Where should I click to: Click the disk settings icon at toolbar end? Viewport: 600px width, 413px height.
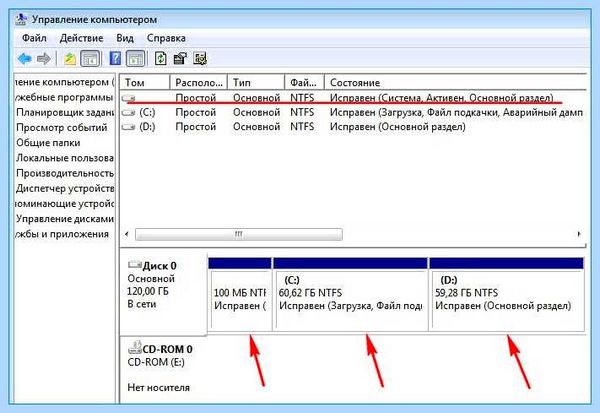tap(200, 59)
